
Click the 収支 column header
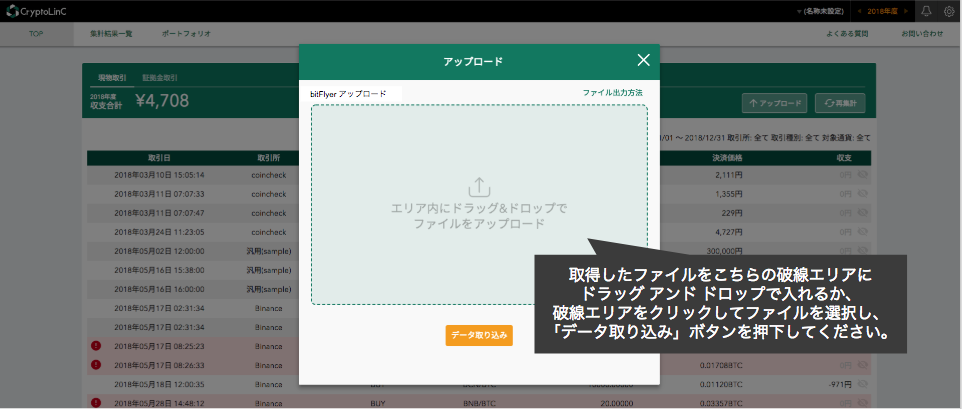[844, 158]
